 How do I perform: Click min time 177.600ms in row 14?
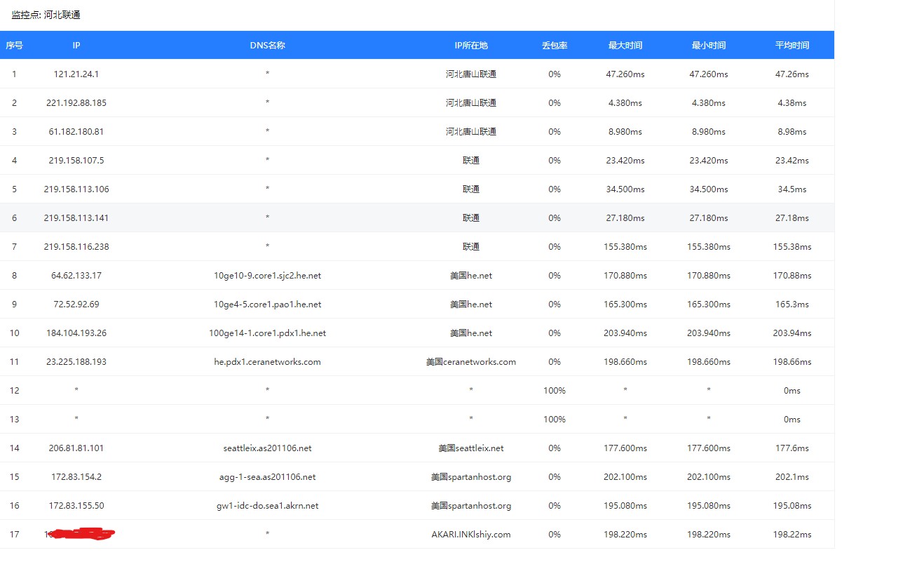point(709,448)
